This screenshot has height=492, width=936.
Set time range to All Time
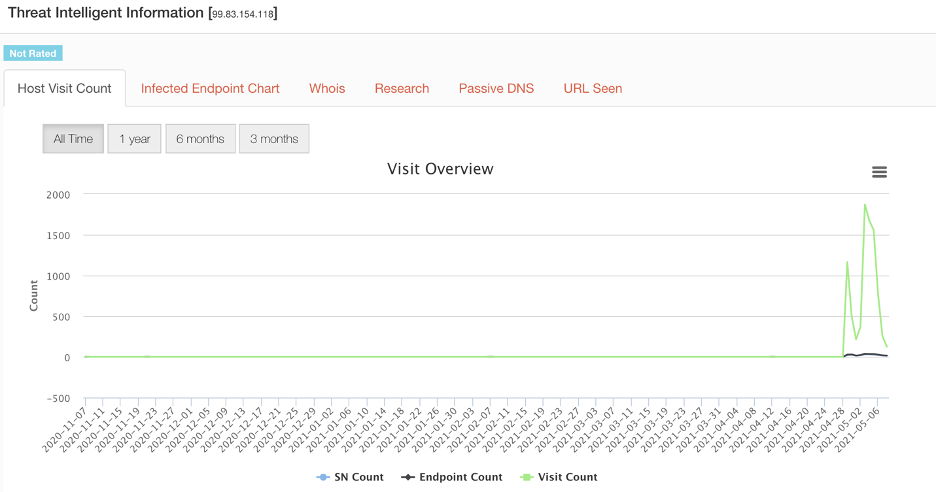pos(73,139)
